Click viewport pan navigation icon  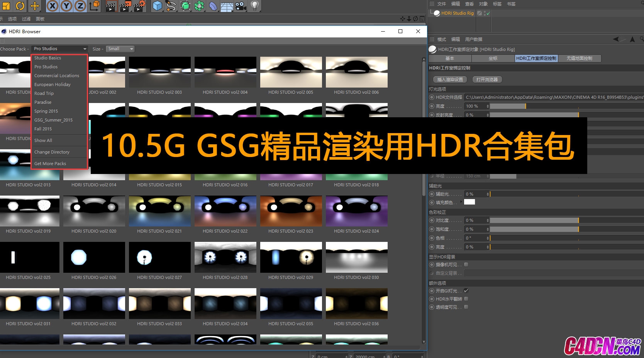tap(403, 19)
